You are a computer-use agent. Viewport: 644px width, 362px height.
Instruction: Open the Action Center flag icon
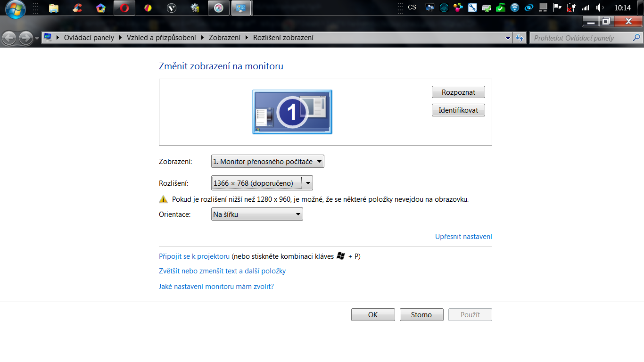[557, 8]
